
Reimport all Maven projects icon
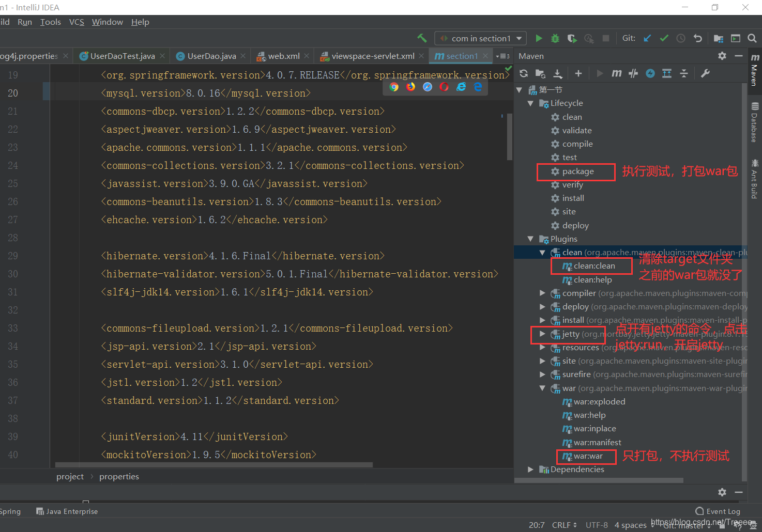coord(524,73)
